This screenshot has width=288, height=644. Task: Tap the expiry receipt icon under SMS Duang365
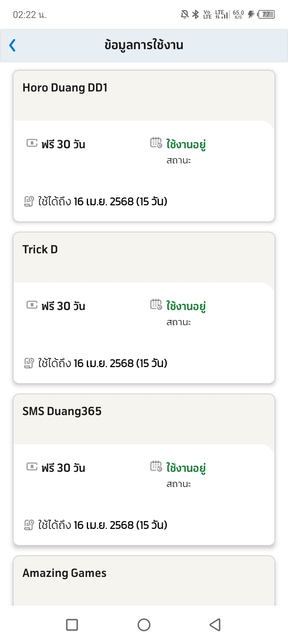point(29,525)
